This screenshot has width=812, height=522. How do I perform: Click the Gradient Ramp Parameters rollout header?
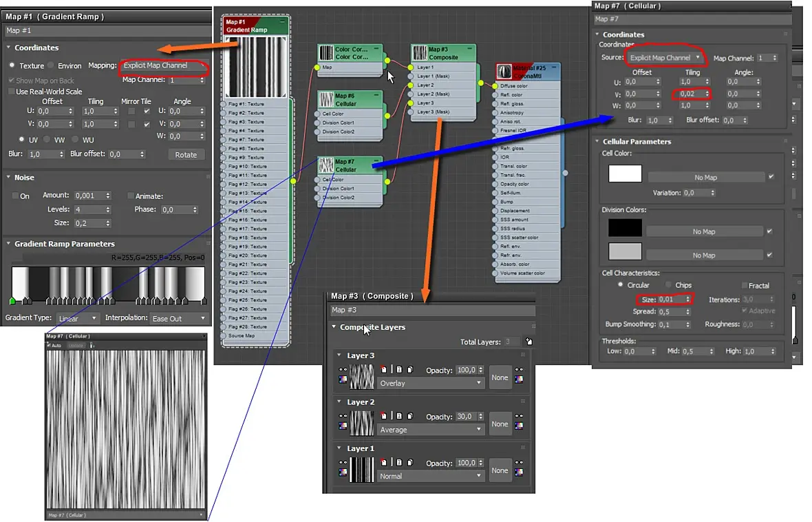pos(64,244)
